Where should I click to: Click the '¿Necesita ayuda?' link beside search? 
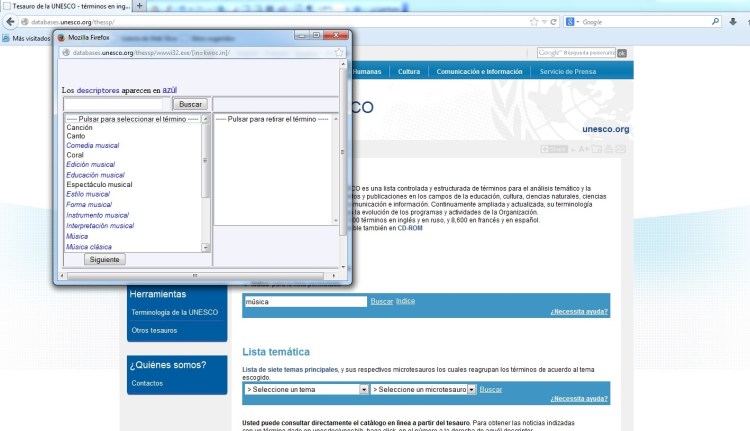pos(578,312)
